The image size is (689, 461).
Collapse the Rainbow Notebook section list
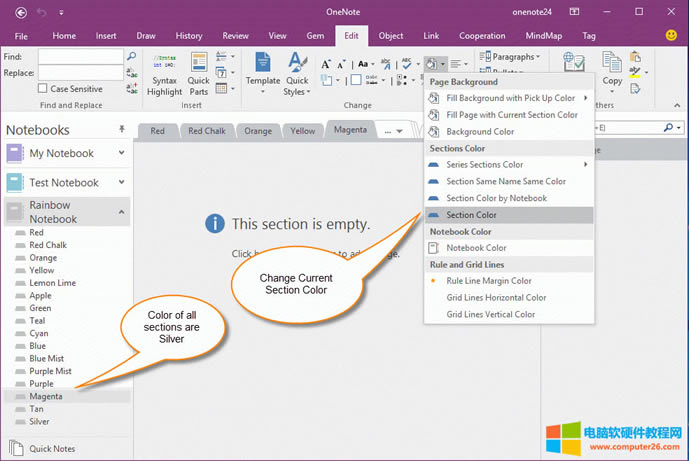(122, 211)
